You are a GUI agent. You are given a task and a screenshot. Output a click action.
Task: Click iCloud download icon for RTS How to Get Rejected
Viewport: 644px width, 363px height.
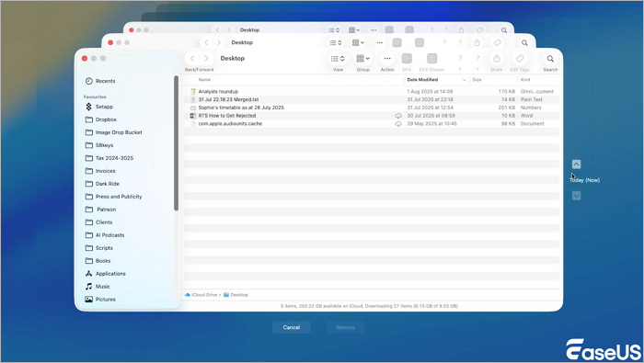[398, 116]
